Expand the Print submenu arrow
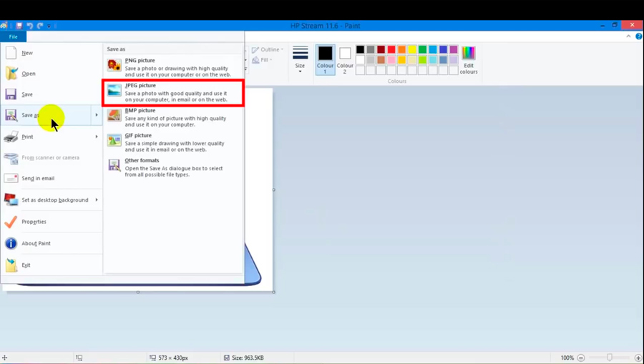Screen dimensions: 644x364 click(x=97, y=137)
